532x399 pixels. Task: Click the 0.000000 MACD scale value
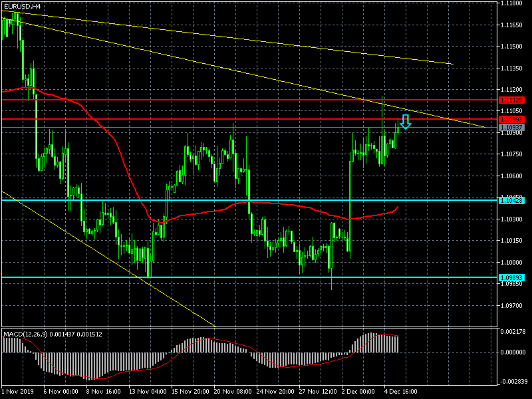coord(513,352)
